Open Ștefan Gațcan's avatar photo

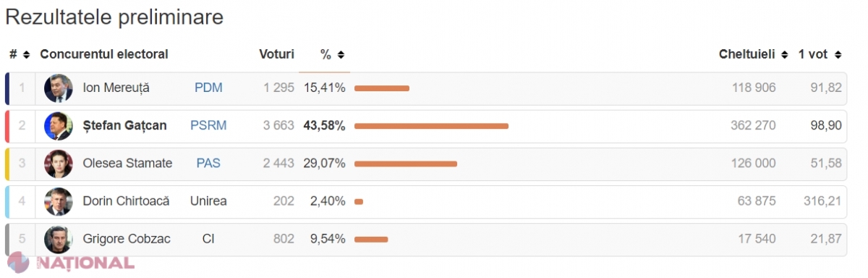coord(58,125)
